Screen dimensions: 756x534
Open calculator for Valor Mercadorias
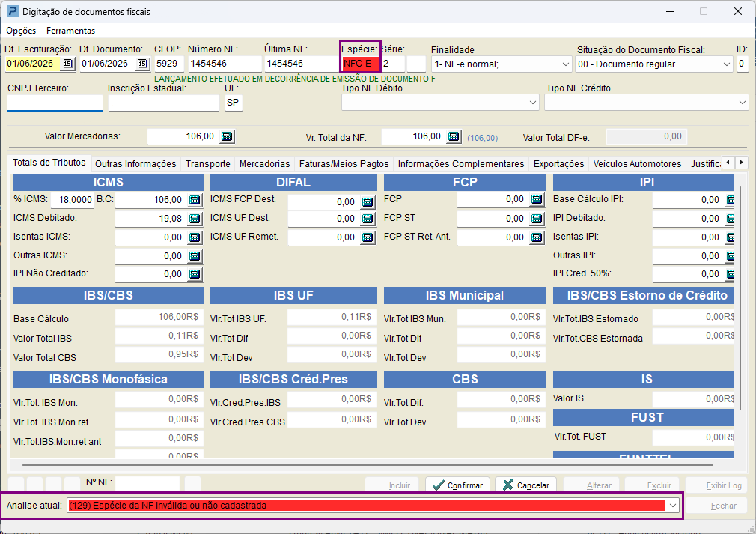click(x=227, y=136)
